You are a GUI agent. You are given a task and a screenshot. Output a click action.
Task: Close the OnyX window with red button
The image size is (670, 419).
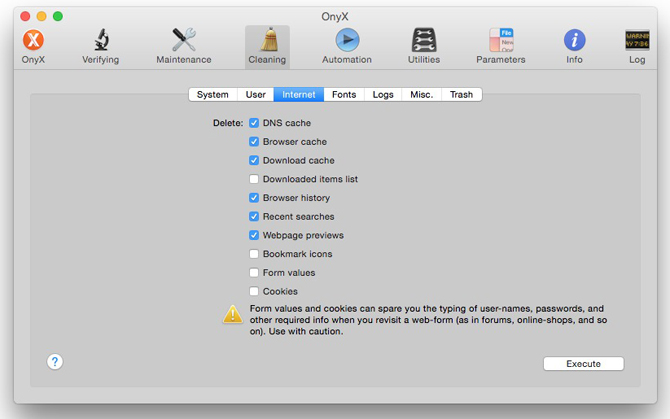point(25,16)
